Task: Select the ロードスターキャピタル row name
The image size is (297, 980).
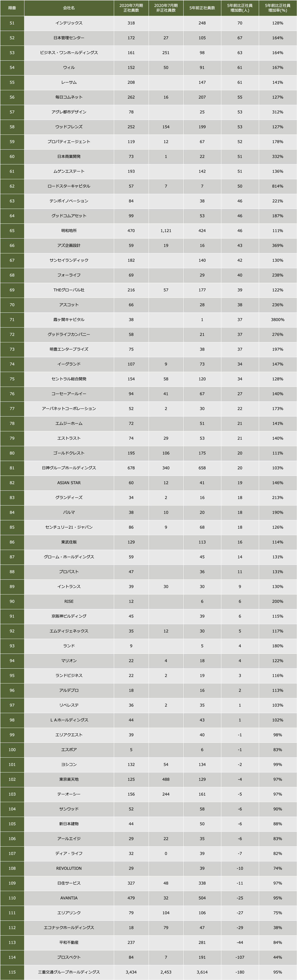Action: click(x=69, y=186)
